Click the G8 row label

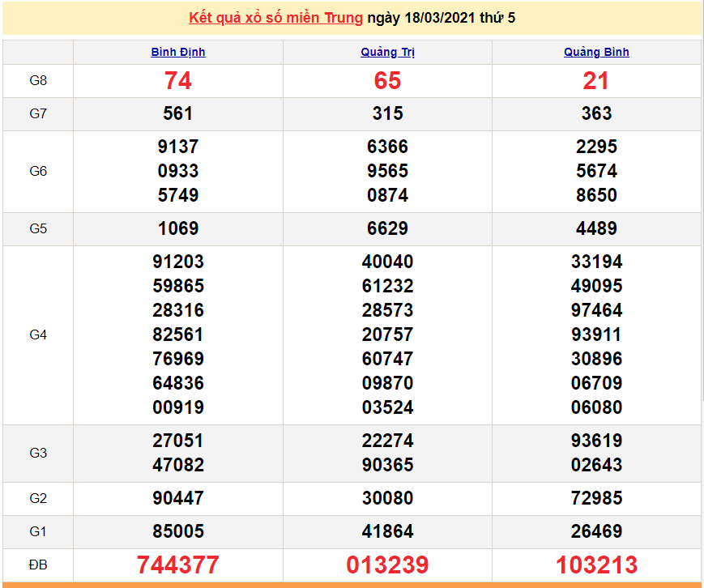tap(38, 81)
